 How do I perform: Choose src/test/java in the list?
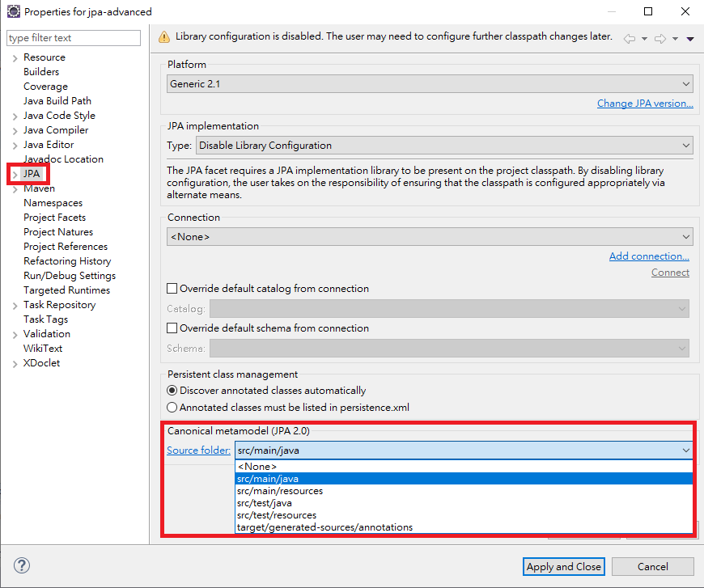[x=464, y=503]
